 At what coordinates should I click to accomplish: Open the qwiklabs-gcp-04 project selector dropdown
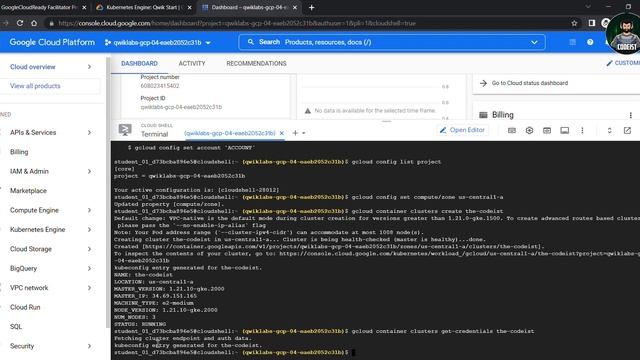[x=158, y=42]
